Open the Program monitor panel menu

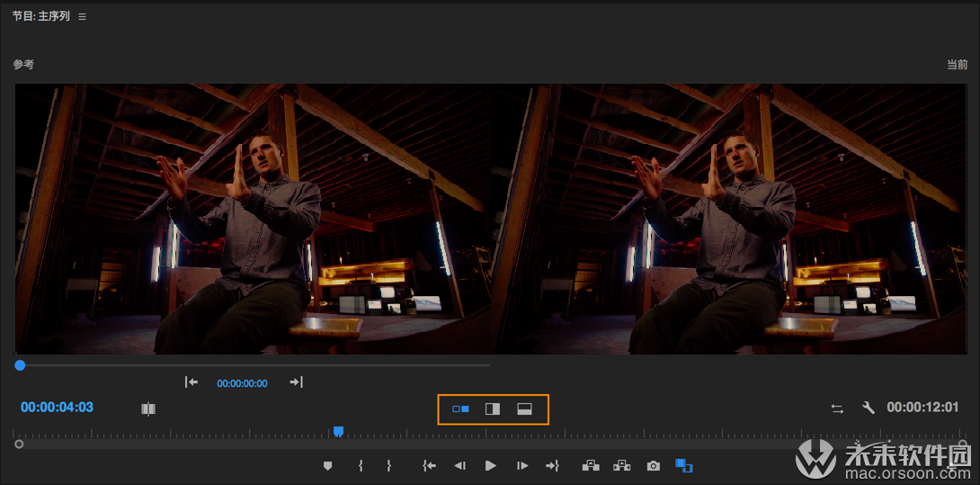(82, 17)
